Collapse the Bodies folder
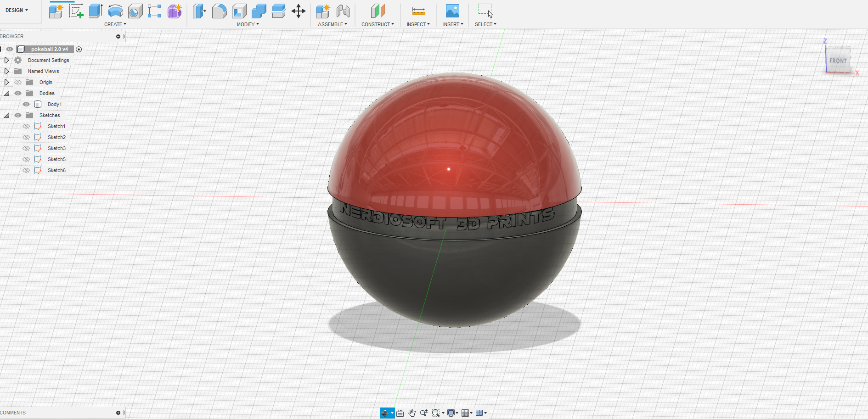The width and height of the screenshot is (868, 419). (6, 93)
